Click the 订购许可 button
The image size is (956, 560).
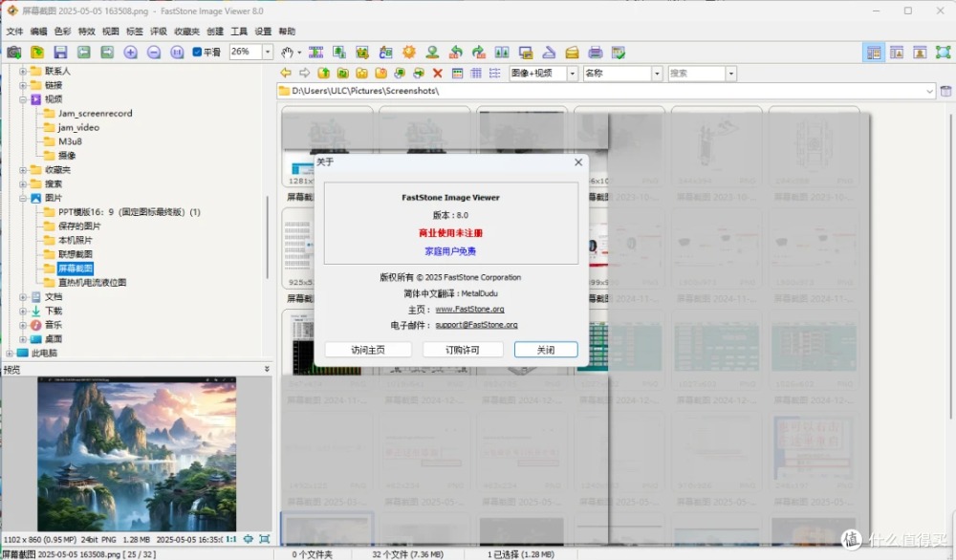[x=463, y=350]
